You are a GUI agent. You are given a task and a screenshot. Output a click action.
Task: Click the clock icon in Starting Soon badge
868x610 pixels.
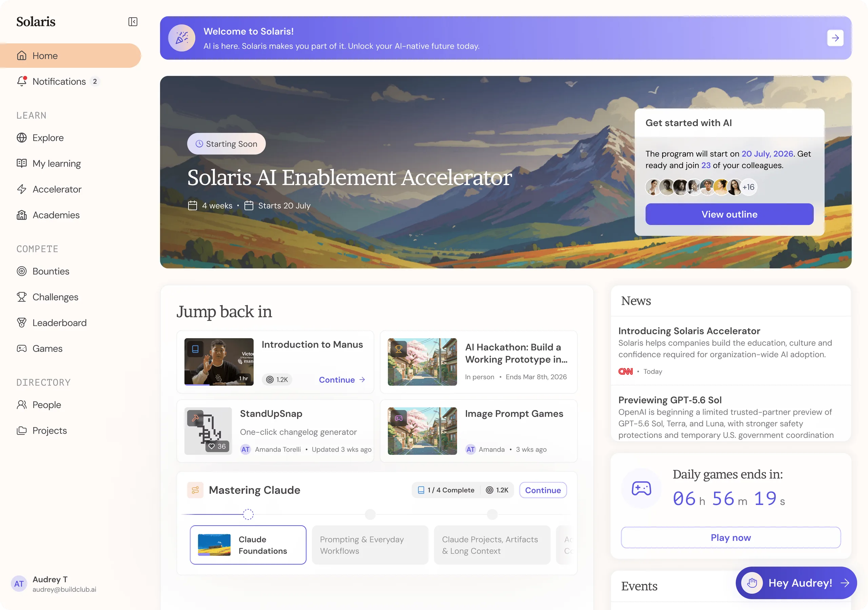199,144
